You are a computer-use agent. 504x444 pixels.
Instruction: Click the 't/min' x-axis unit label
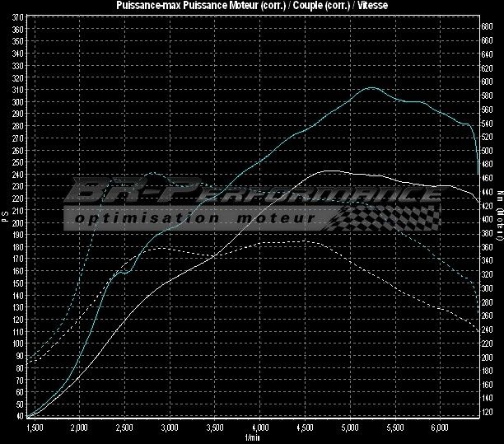(251, 438)
